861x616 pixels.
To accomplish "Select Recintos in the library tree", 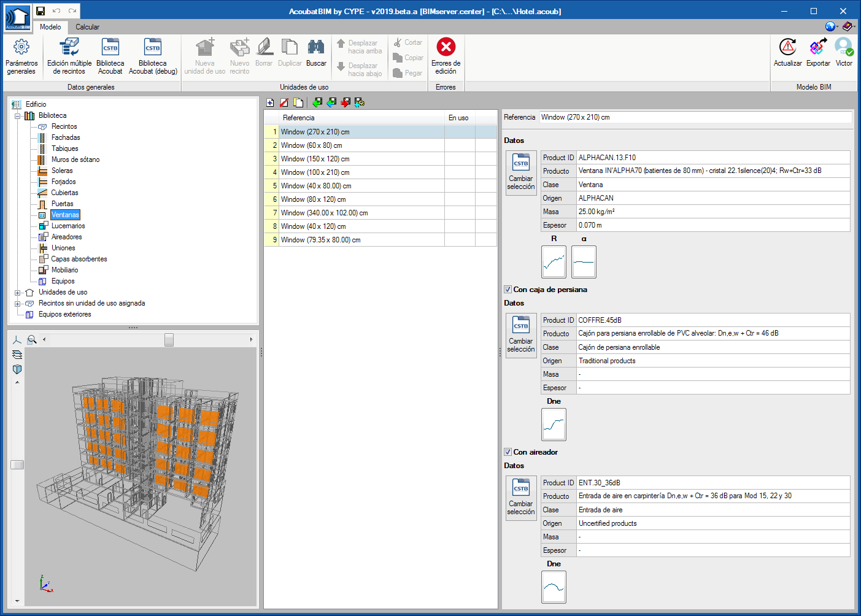I will 64,126.
